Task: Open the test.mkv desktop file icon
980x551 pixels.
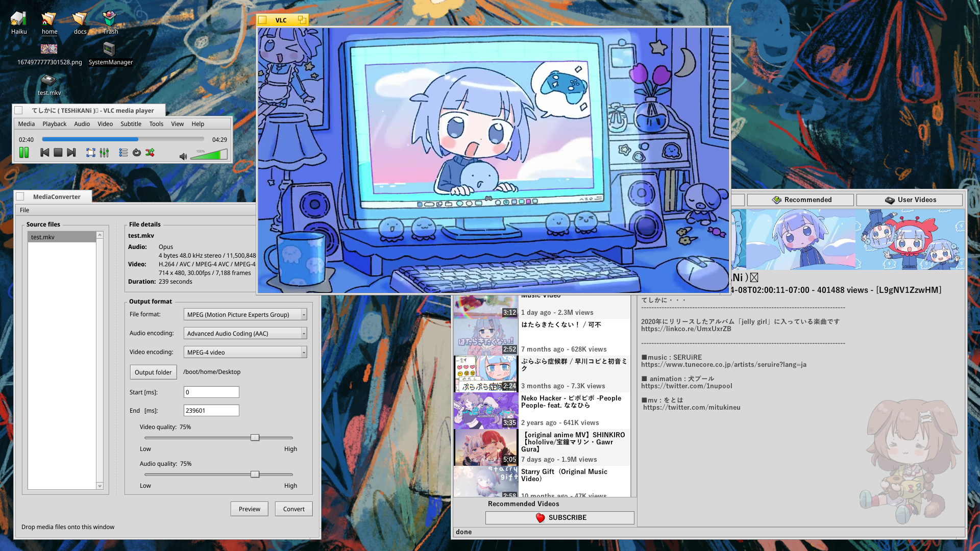Action: tap(49, 85)
